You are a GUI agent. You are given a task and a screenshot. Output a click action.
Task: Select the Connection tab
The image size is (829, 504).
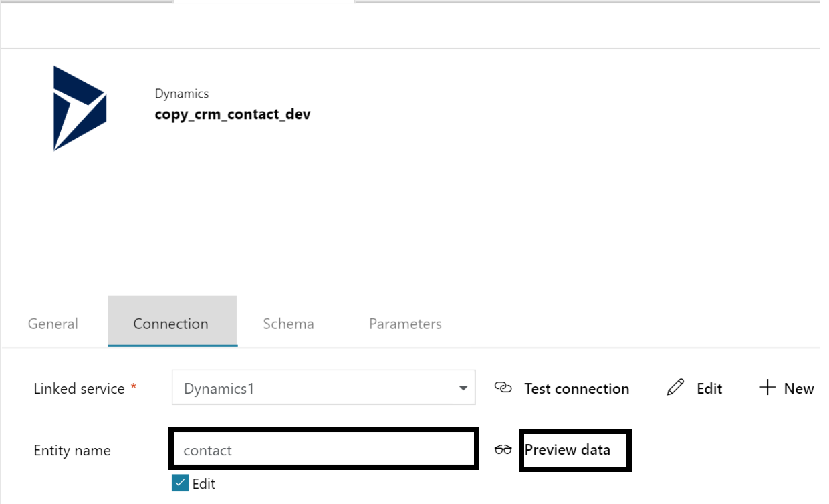point(171,324)
